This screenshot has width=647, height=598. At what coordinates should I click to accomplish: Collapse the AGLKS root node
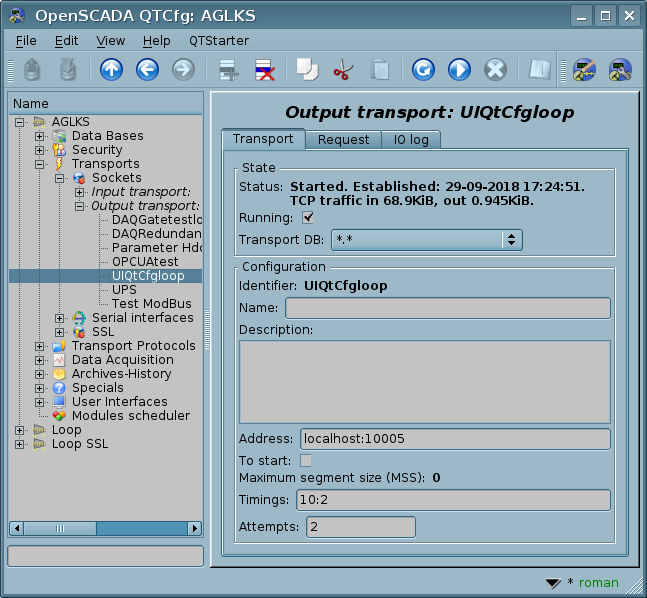tap(19, 122)
